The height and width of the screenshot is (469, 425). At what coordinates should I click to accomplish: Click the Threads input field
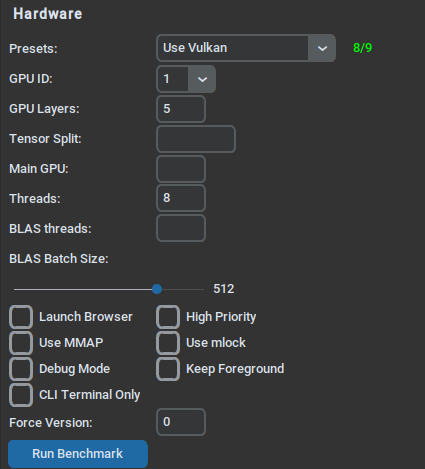[x=181, y=198]
